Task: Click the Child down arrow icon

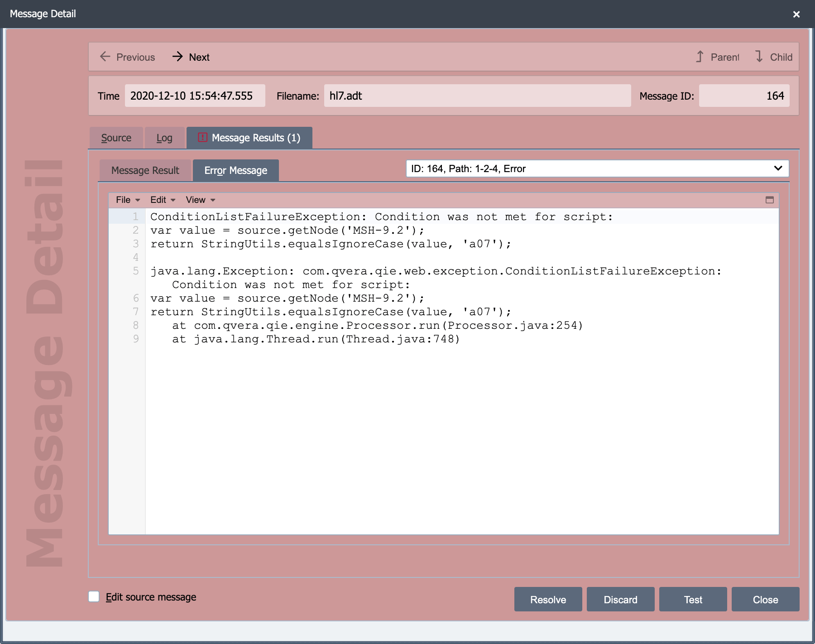Action: [759, 57]
